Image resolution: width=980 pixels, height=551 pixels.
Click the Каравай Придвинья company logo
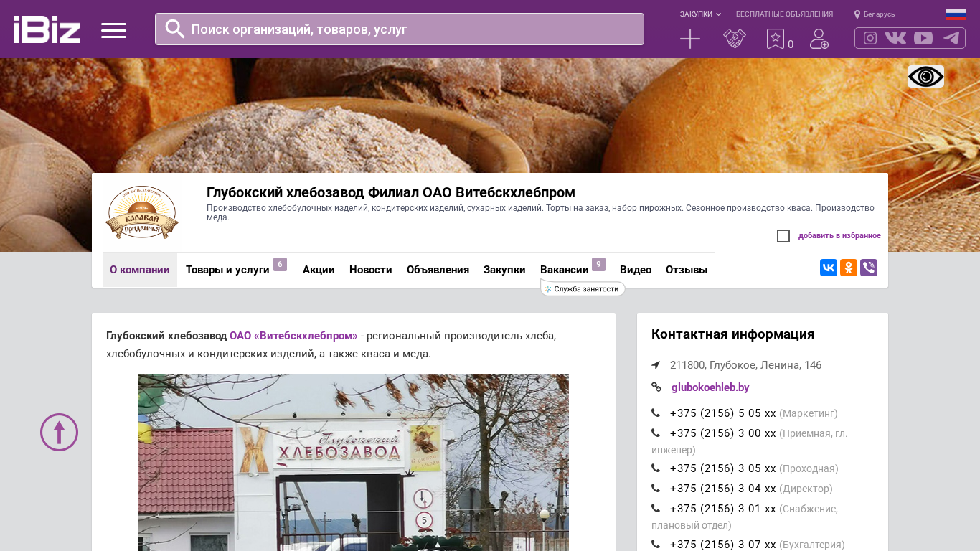point(142,212)
